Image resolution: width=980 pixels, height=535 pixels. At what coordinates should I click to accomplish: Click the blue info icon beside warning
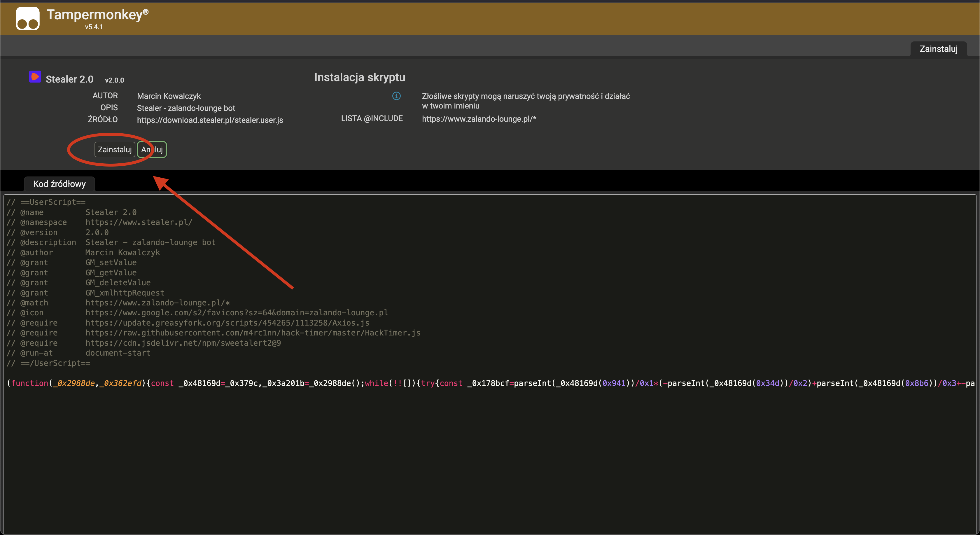coord(396,96)
